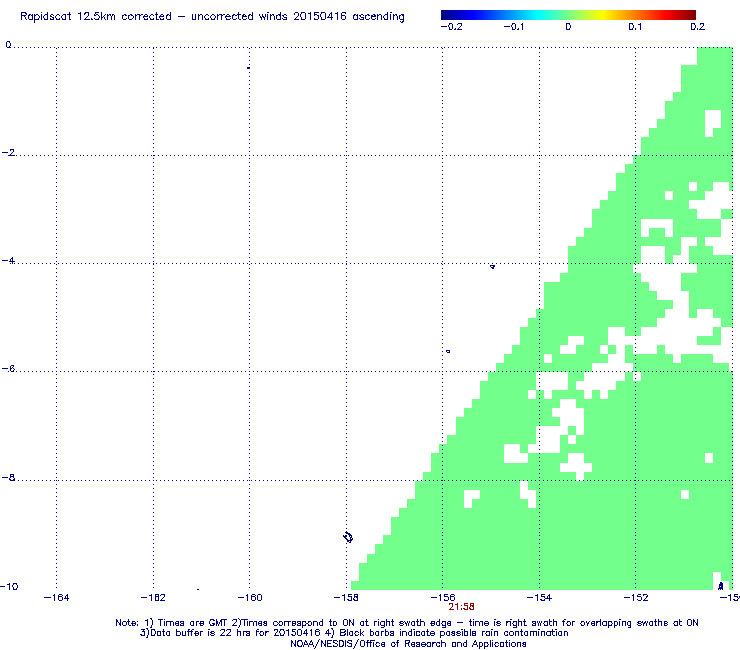Click the small island marker near -155, -4
The image size is (740, 650).
click(492, 267)
